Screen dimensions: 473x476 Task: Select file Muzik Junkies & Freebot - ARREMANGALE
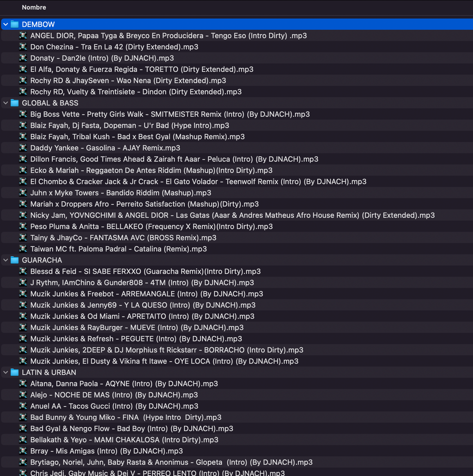tap(146, 294)
